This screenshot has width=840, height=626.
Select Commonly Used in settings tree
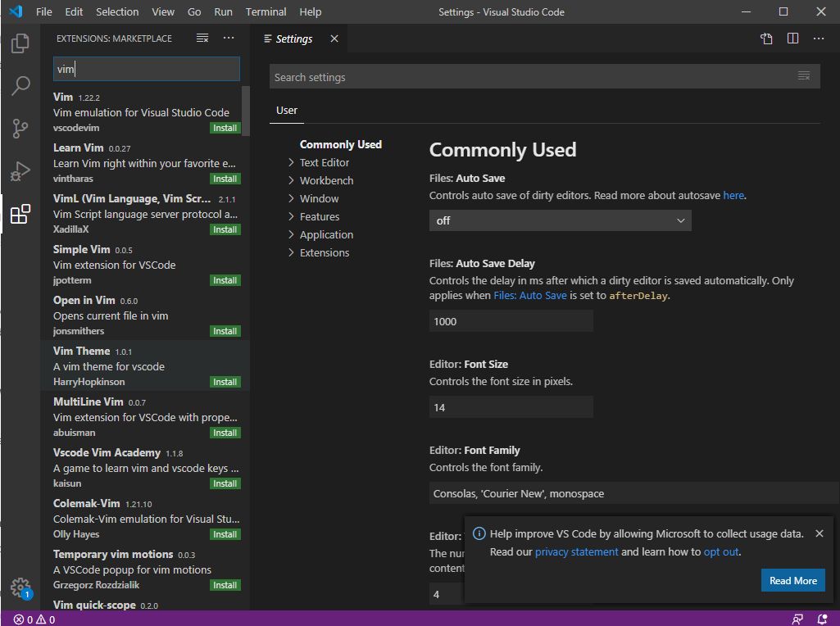pos(341,144)
